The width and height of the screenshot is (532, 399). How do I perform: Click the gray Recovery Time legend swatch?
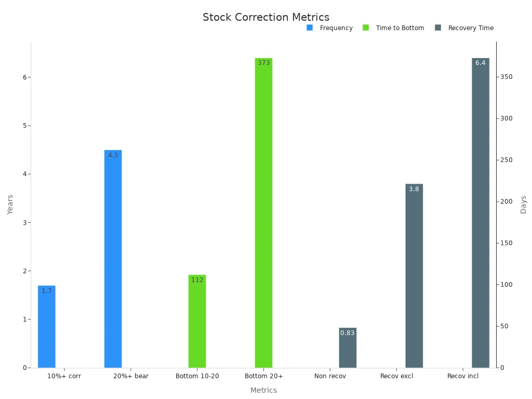coord(438,28)
